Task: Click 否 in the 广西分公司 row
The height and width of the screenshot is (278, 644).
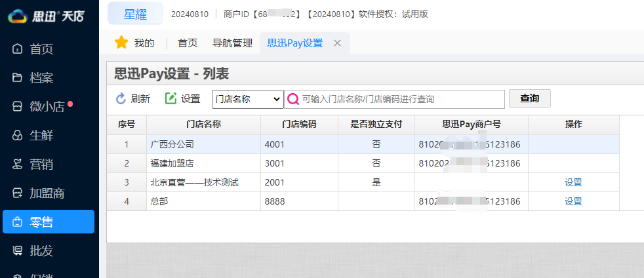Action: click(x=376, y=144)
